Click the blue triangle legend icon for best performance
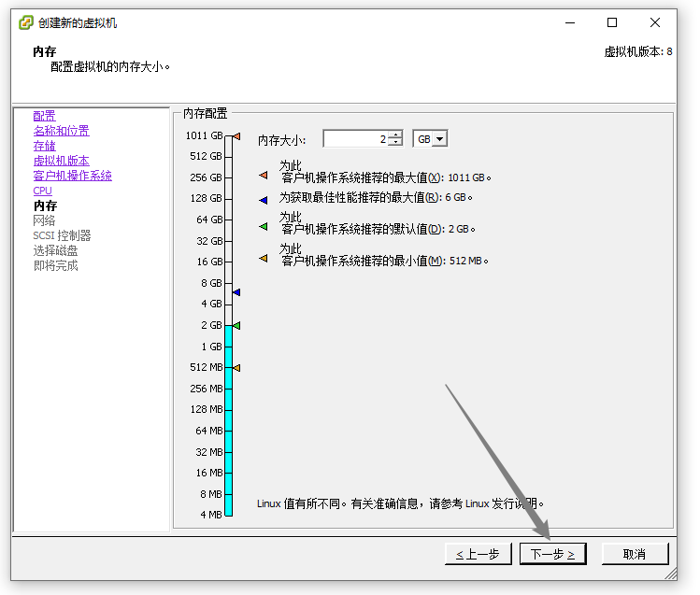This screenshot has width=700, height=595. pos(264,200)
